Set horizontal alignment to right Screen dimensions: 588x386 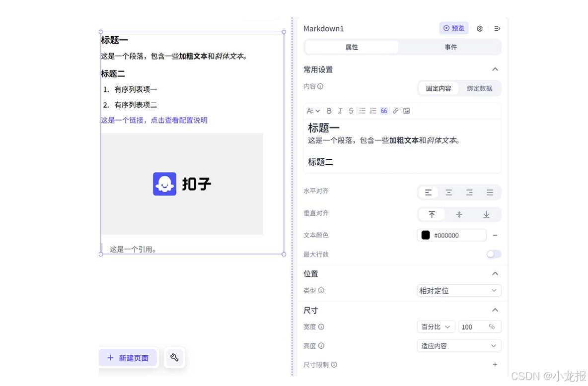pos(469,193)
